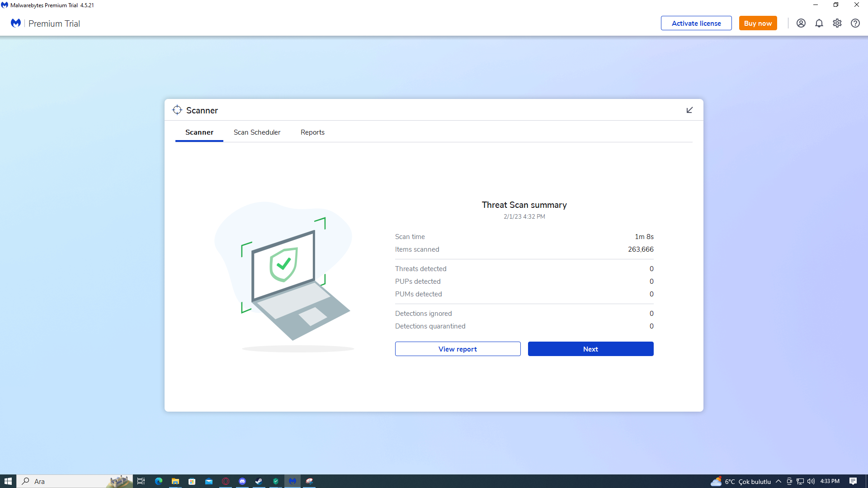Select the Scanner tab
This screenshot has height=488, width=868.
tap(199, 132)
